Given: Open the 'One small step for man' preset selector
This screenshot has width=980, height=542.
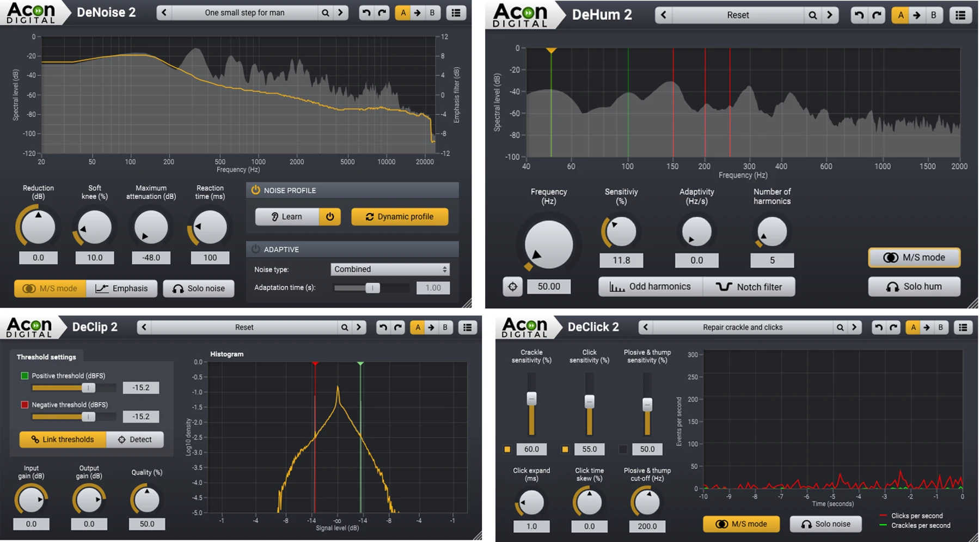Looking at the screenshot, I should pyautogui.click(x=244, y=13).
